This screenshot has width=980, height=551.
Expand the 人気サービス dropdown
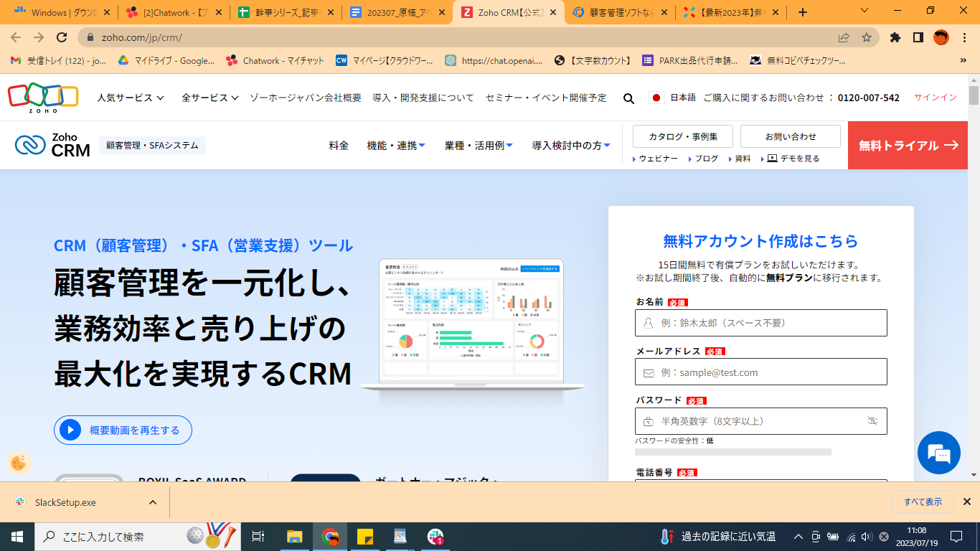pyautogui.click(x=131, y=98)
